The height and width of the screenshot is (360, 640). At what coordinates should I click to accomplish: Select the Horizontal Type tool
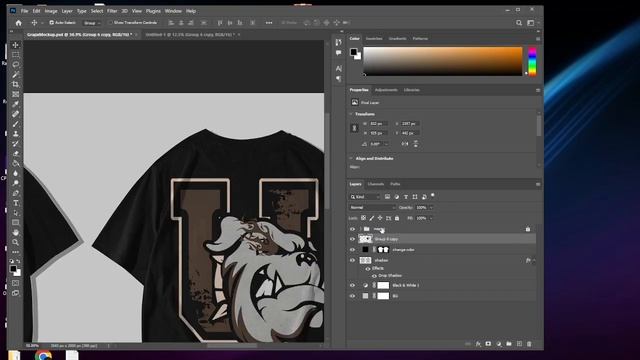16,203
